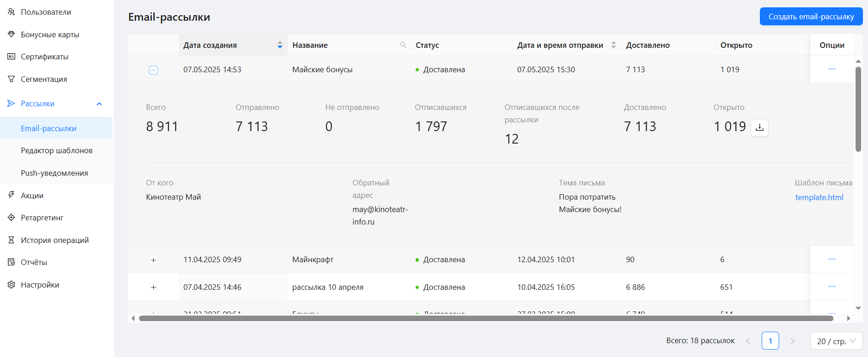
Task: Download the opened recipients list
Action: pos(759,127)
